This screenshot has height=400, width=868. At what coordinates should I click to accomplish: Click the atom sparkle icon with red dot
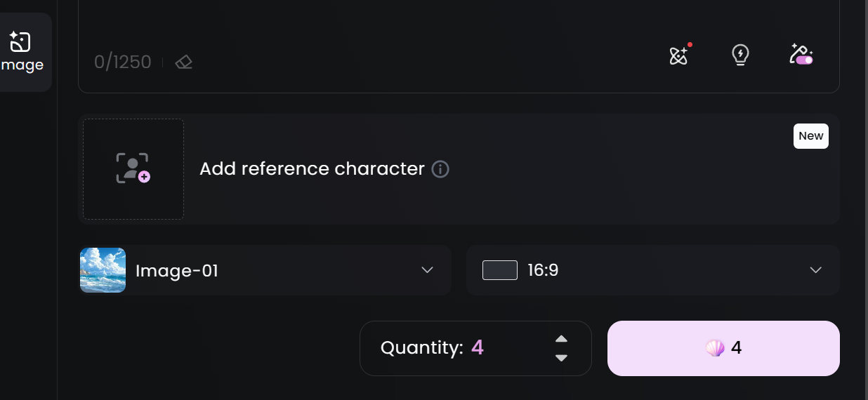click(678, 55)
